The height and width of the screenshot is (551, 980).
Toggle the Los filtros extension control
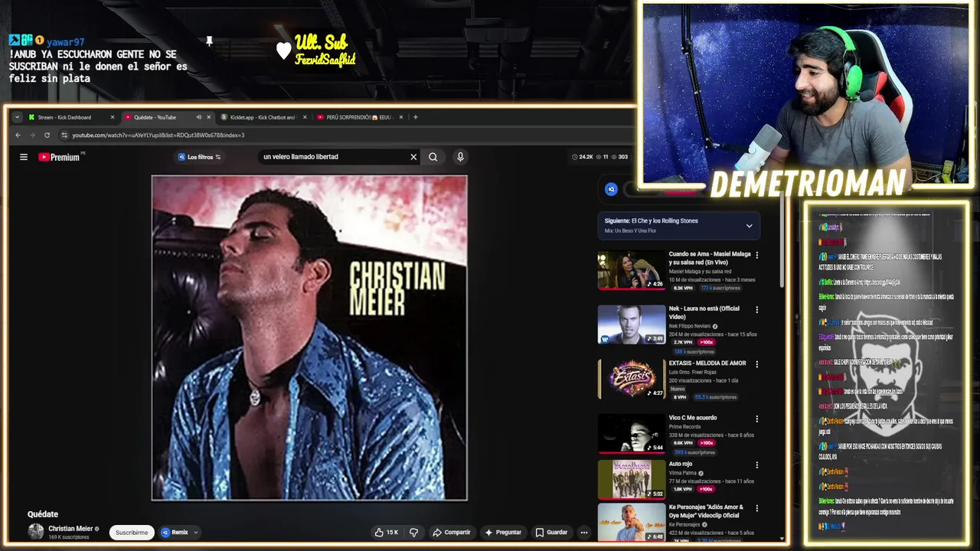[x=199, y=157]
